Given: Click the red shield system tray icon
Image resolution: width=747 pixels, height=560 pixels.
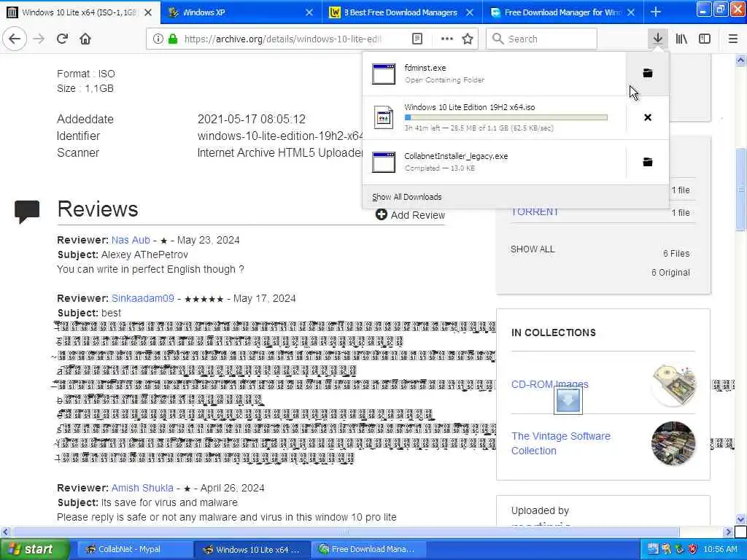Looking at the screenshot, I should point(693,549).
